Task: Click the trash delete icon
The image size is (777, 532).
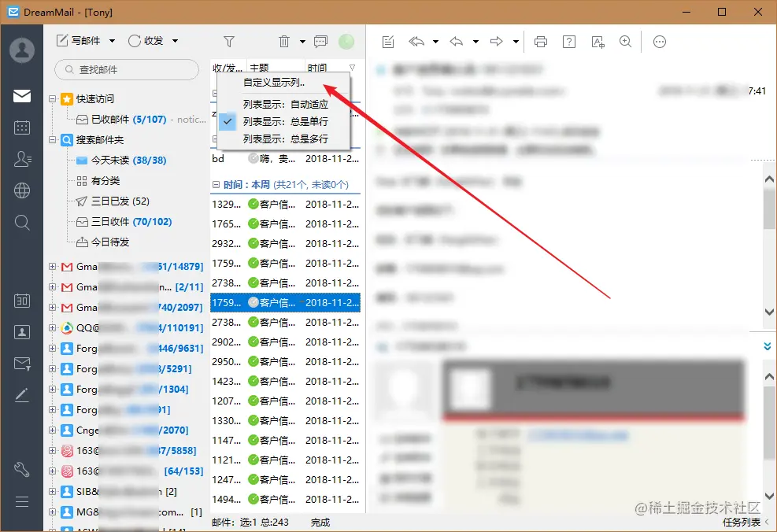Action: (284, 41)
